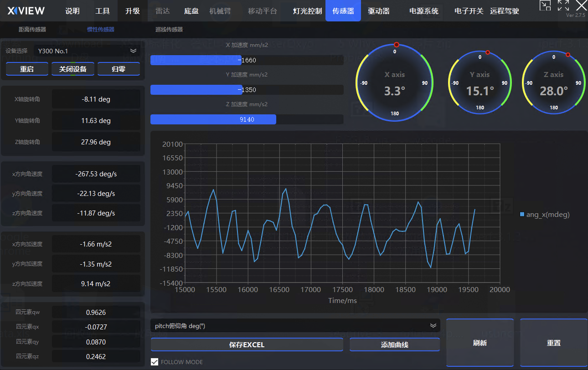Switch to the 底盘 tab
The width and height of the screenshot is (588, 370).
coord(191,11)
